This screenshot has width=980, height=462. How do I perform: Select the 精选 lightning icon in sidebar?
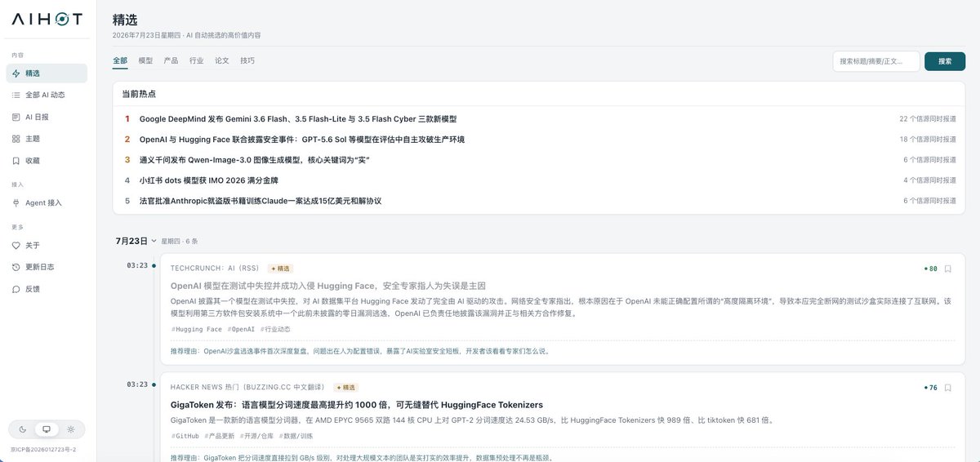point(16,73)
